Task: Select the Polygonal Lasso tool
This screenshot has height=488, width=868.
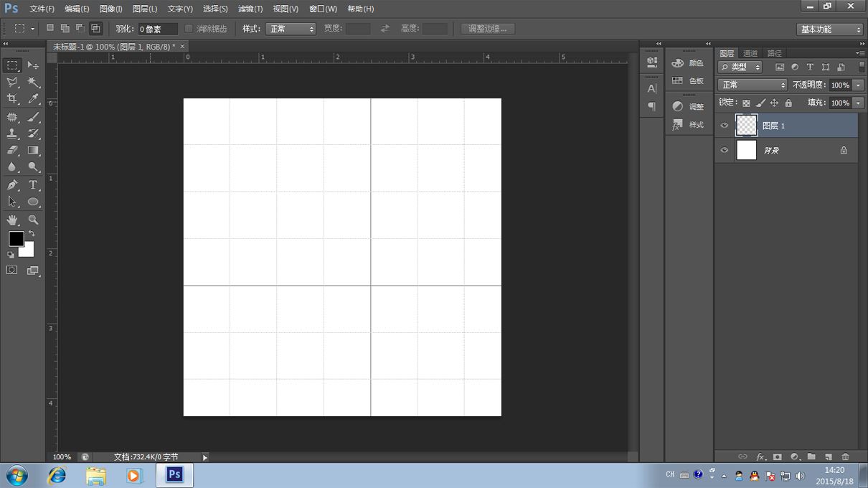Action: point(12,82)
